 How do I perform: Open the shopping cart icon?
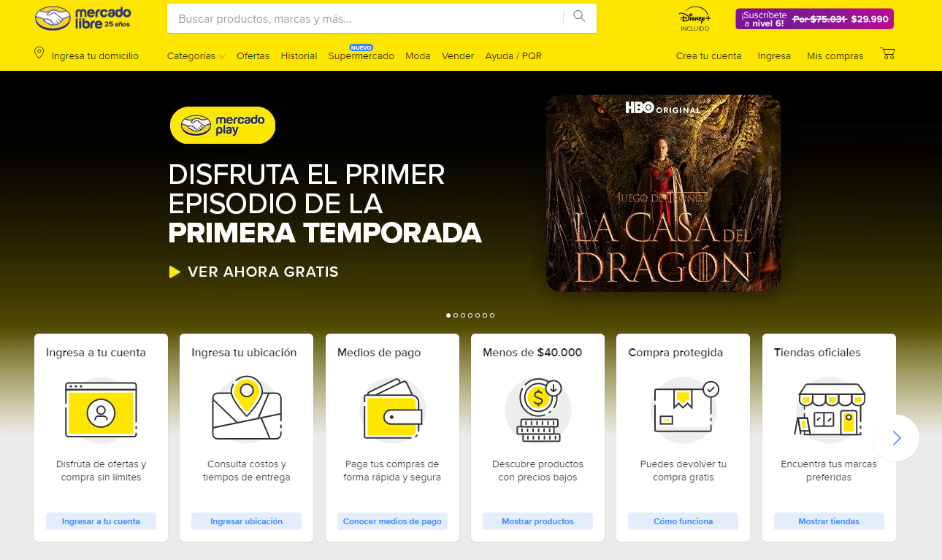coord(888,54)
